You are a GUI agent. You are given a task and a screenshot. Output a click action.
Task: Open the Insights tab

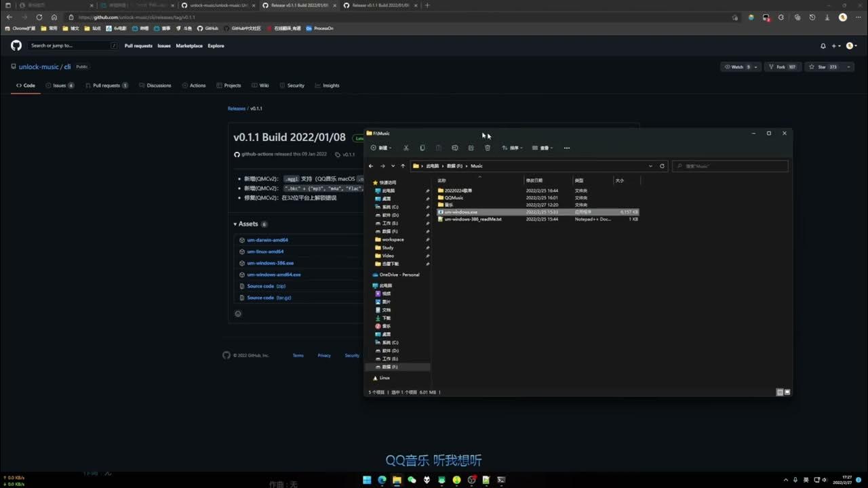pos(327,85)
